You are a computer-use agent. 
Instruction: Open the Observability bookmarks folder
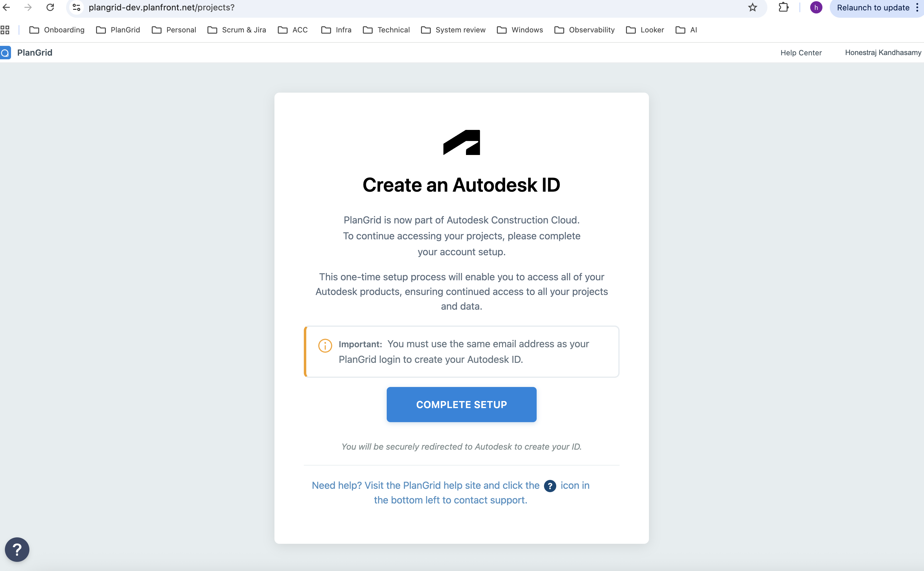584,30
